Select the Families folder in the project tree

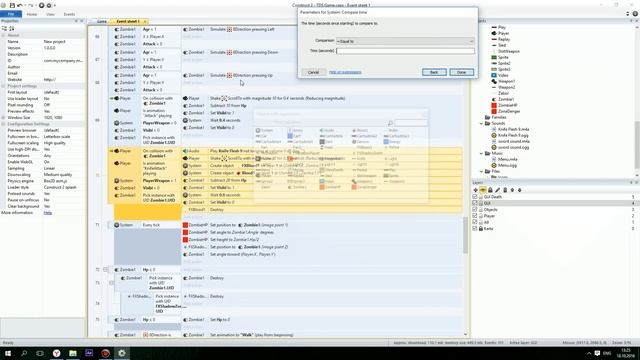tap(495, 117)
